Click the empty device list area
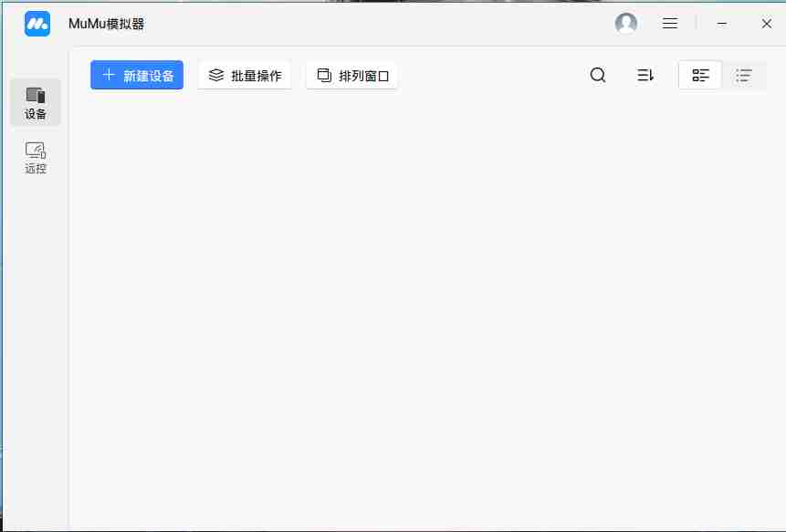The width and height of the screenshot is (786, 532). point(426,310)
